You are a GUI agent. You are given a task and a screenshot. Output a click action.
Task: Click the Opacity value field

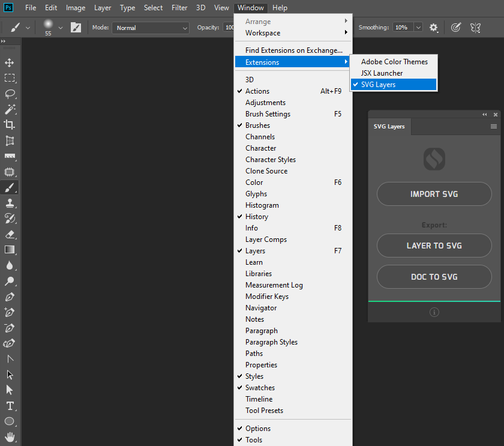coord(229,28)
